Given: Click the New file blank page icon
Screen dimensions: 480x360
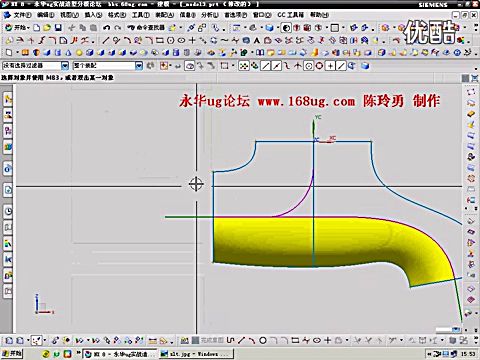Looking at the screenshot, I should tap(37, 28).
